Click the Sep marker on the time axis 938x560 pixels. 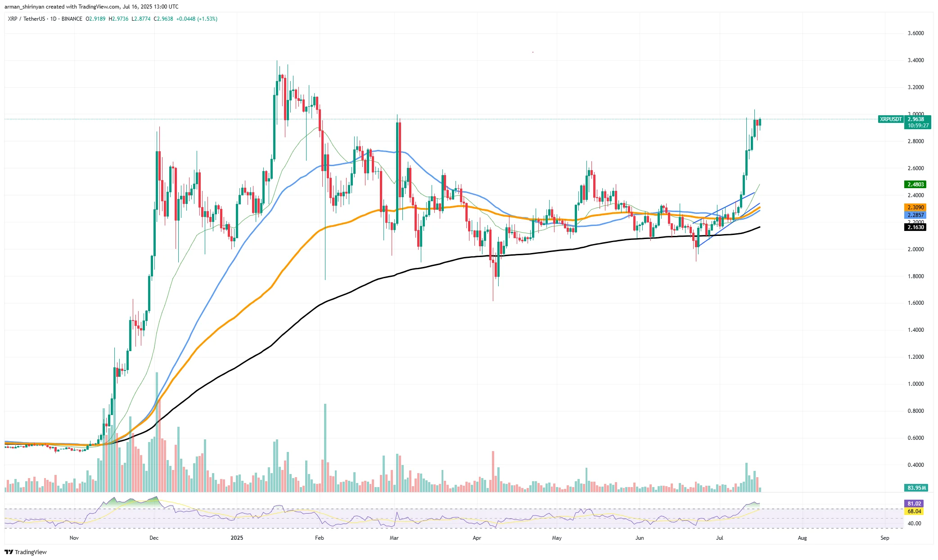point(884,538)
